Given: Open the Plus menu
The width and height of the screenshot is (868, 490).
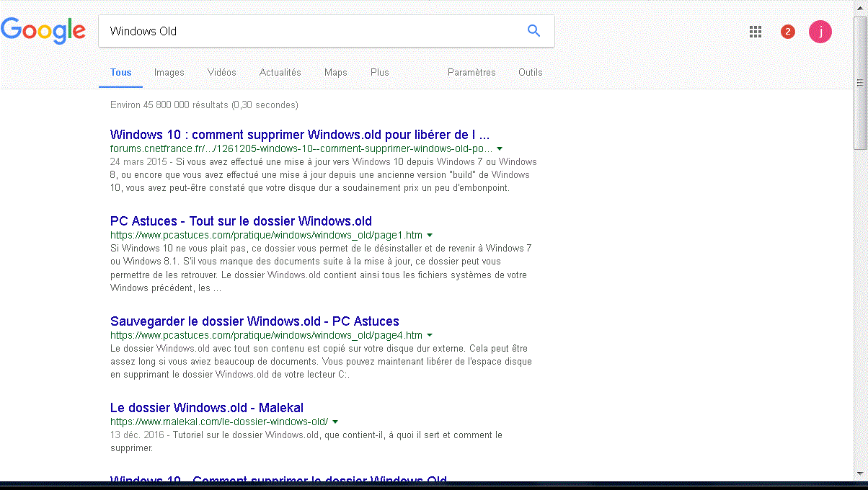Looking at the screenshot, I should tap(380, 72).
